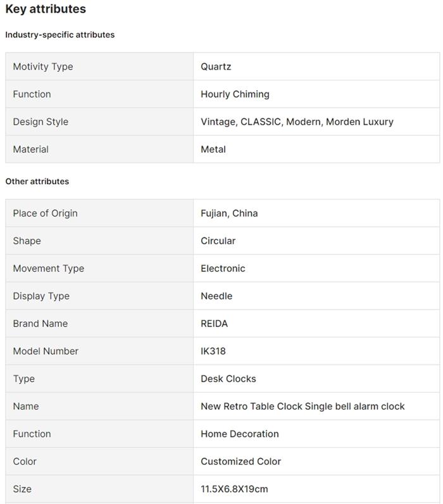Image resolution: width=443 pixels, height=504 pixels.
Task: Click the Desk Clocks type value
Action: click(228, 379)
